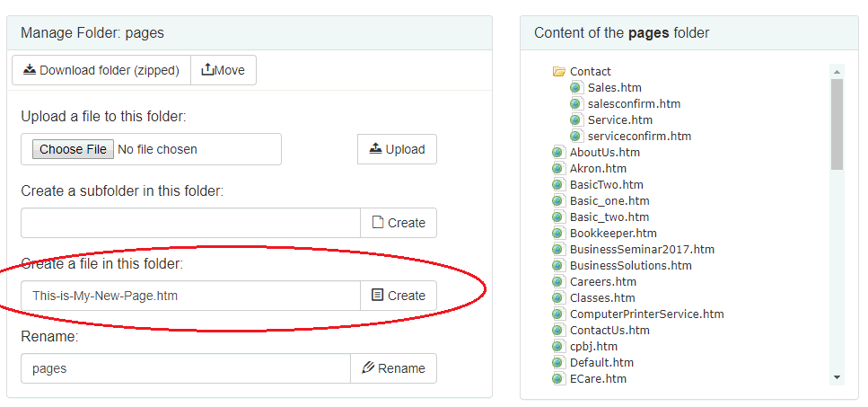This screenshot has width=868, height=407.
Task: Click the globe icon beside ECare.htm
Action: point(558,379)
